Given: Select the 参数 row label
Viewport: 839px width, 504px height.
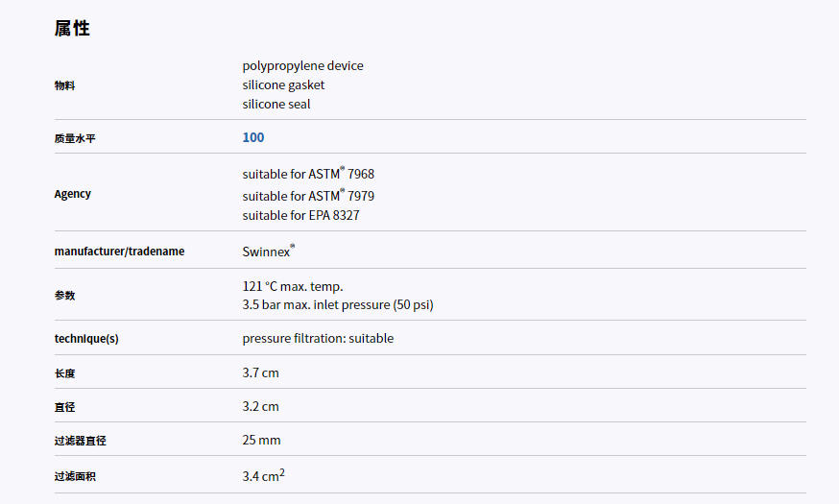Looking at the screenshot, I should (x=64, y=296).
